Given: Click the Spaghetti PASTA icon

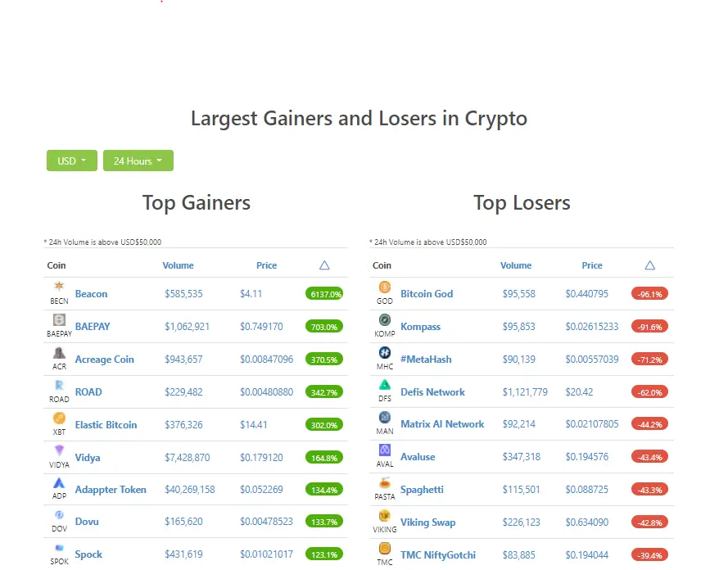Looking at the screenshot, I should pyautogui.click(x=384, y=482).
